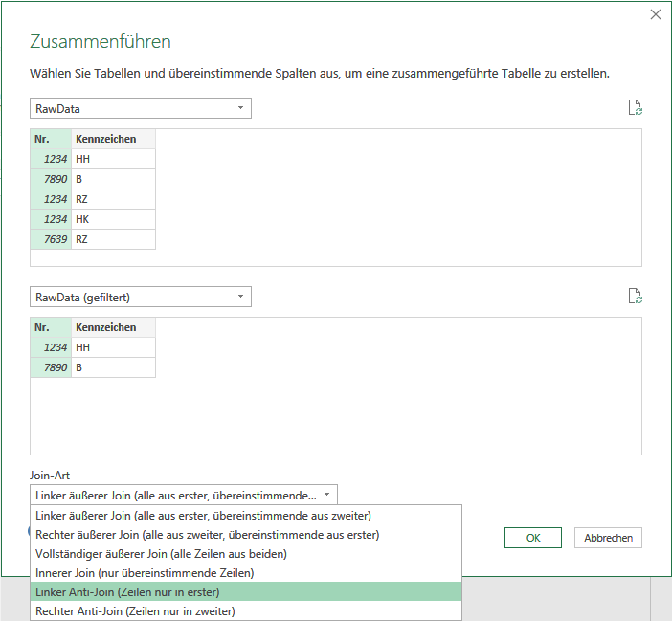Click the refresh preview icon beside RawData
The width and height of the screenshot is (672, 621).
pyautogui.click(x=635, y=107)
